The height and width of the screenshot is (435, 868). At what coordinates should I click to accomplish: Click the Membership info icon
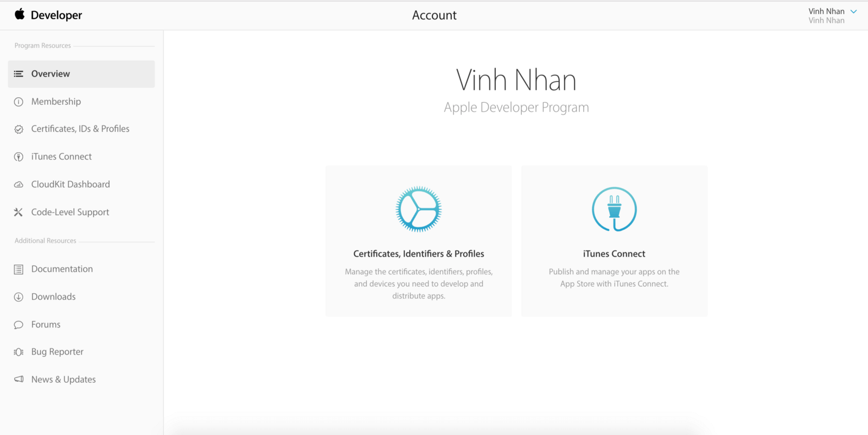point(18,102)
